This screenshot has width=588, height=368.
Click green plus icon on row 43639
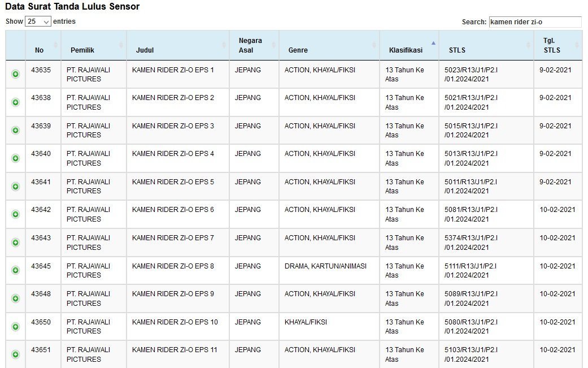[15, 130]
